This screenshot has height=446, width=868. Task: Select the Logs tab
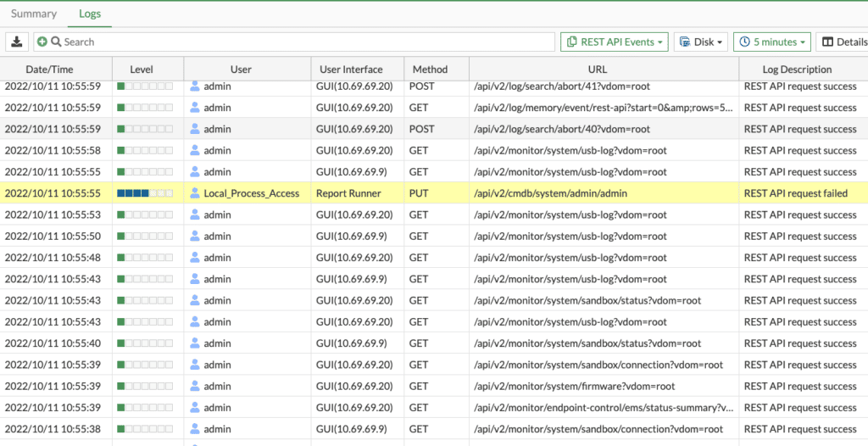pyautogui.click(x=90, y=14)
